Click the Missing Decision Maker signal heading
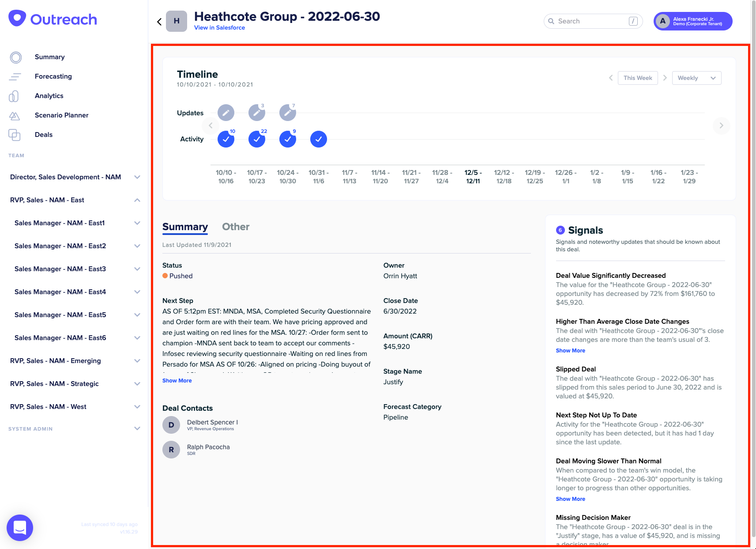The height and width of the screenshot is (549, 756). [593, 518]
